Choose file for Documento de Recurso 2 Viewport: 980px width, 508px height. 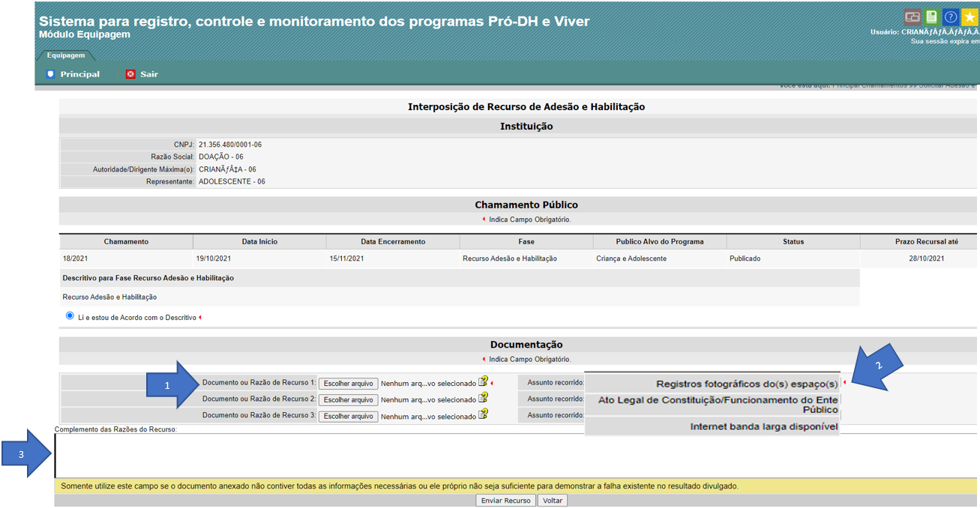point(348,400)
